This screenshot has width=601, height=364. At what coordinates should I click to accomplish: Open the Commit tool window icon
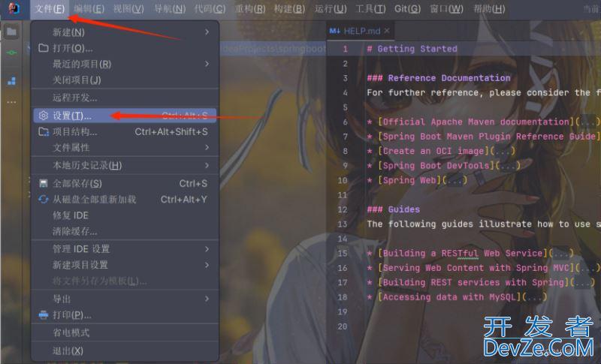point(11,53)
